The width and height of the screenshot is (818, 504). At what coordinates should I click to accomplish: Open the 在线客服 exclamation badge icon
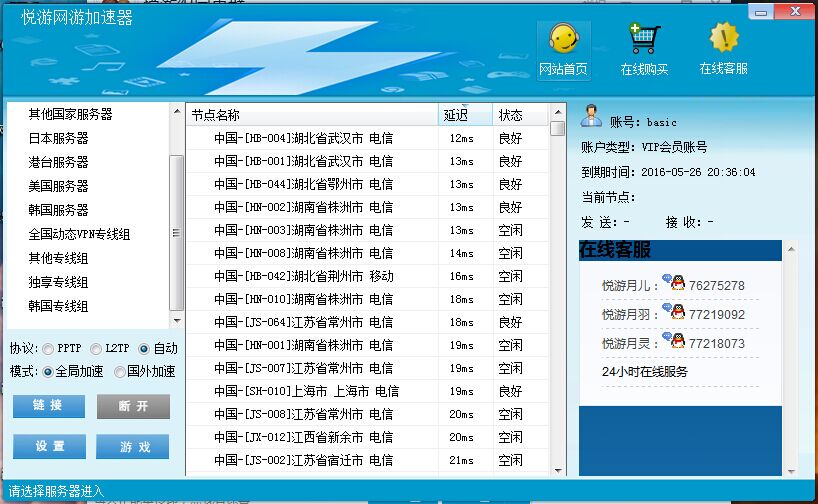(723, 39)
